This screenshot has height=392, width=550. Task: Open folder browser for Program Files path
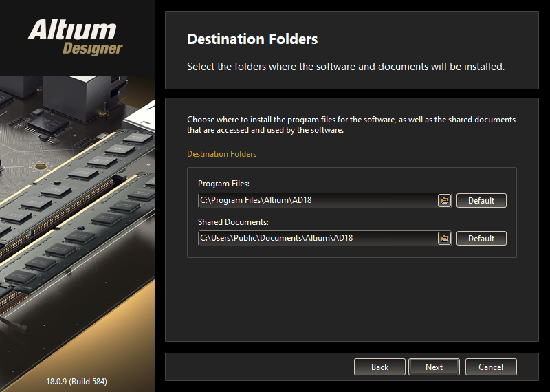point(444,200)
